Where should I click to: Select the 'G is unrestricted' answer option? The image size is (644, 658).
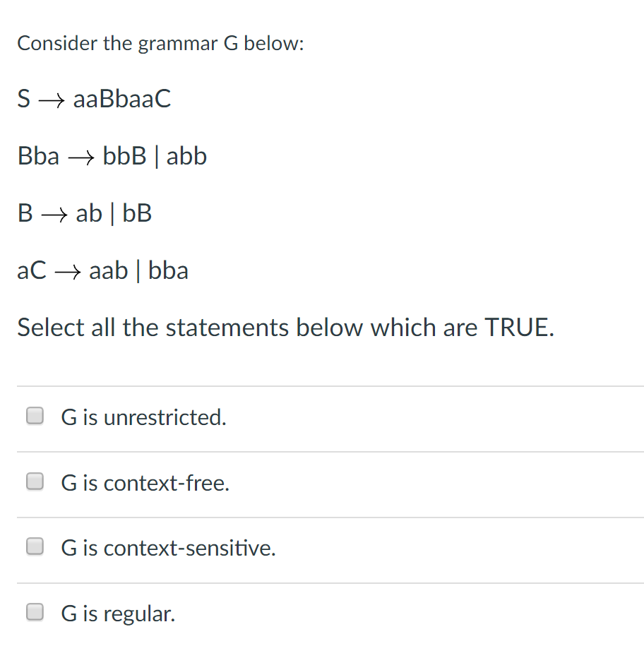pos(143,417)
